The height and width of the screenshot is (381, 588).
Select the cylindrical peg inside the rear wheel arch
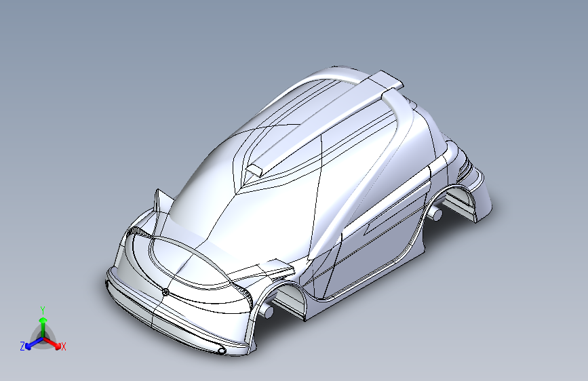click(436, 214)
